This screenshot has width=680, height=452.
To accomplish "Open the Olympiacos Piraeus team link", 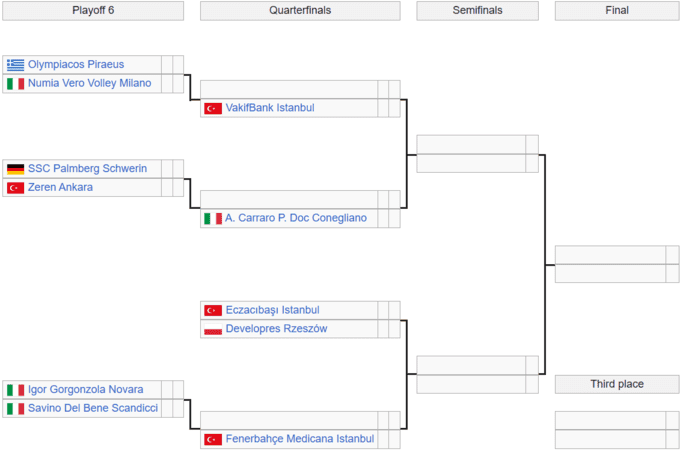I will [x=76, y=65].
